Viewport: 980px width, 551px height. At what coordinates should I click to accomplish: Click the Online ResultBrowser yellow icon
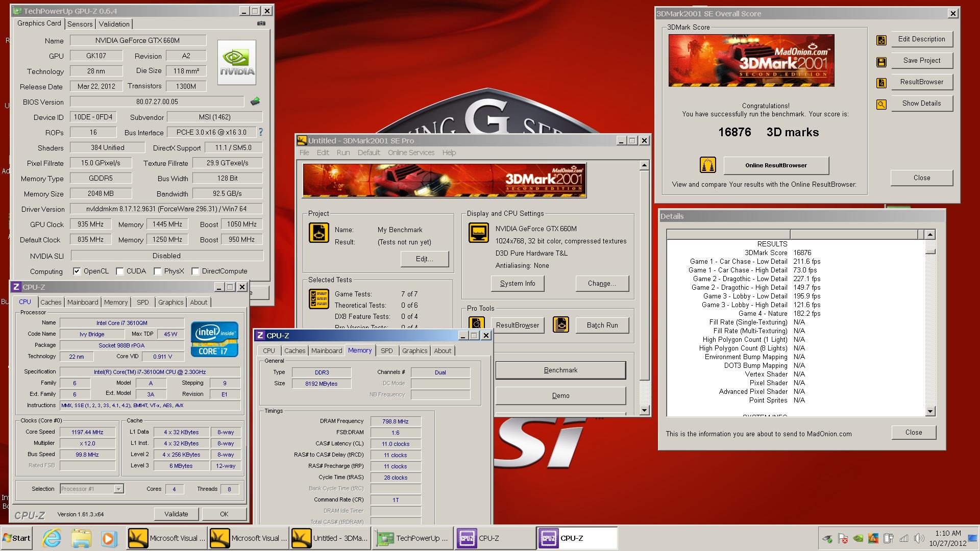tap(707, 165)
